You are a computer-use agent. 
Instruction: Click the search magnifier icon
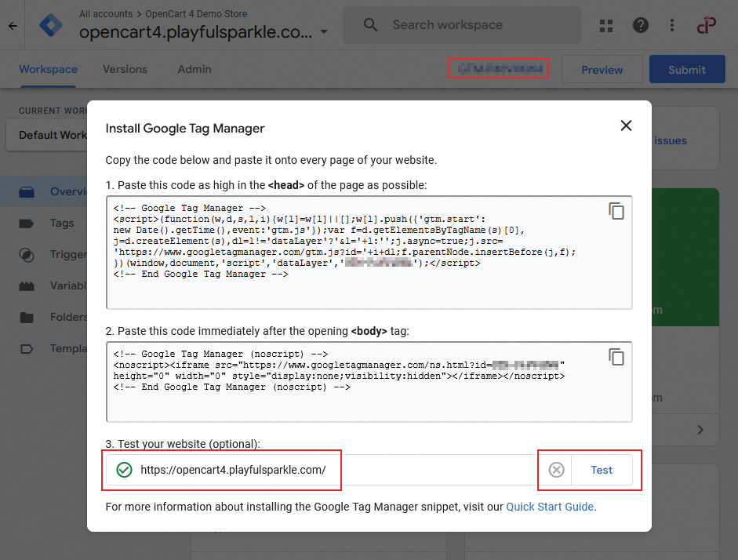370,25
